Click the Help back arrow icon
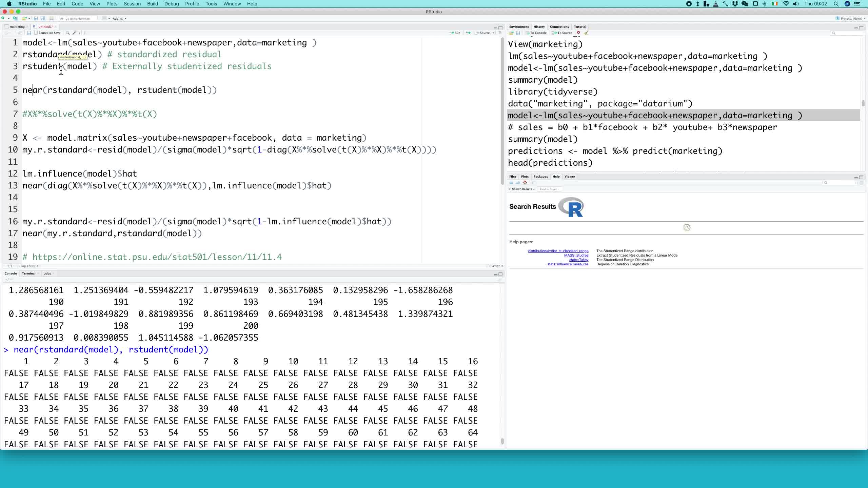Image resolution: width=868 pixels, height=488 pixels. click(x=511, y=183)
